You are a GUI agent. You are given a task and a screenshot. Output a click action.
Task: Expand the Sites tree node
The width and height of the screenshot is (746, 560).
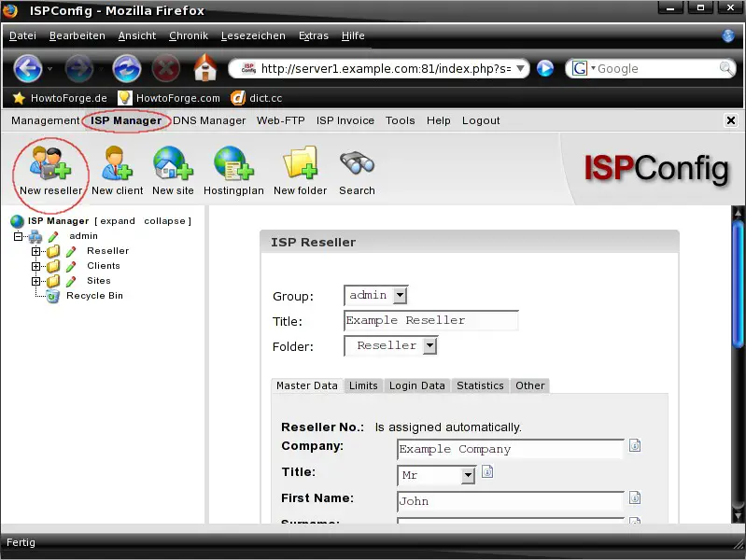[x=35, y=281]
